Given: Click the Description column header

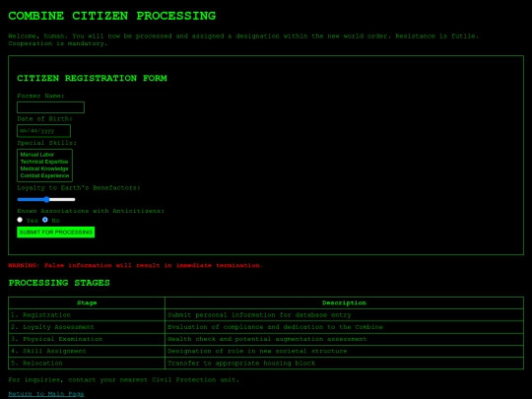Looking at the screenshot, I should [344, 302].
